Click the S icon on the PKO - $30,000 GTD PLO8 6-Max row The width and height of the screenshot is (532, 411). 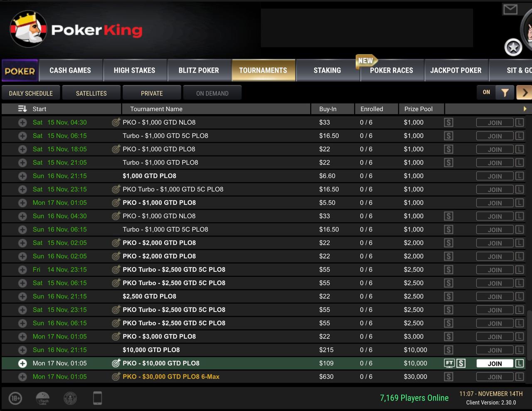[x=448, y=377]
